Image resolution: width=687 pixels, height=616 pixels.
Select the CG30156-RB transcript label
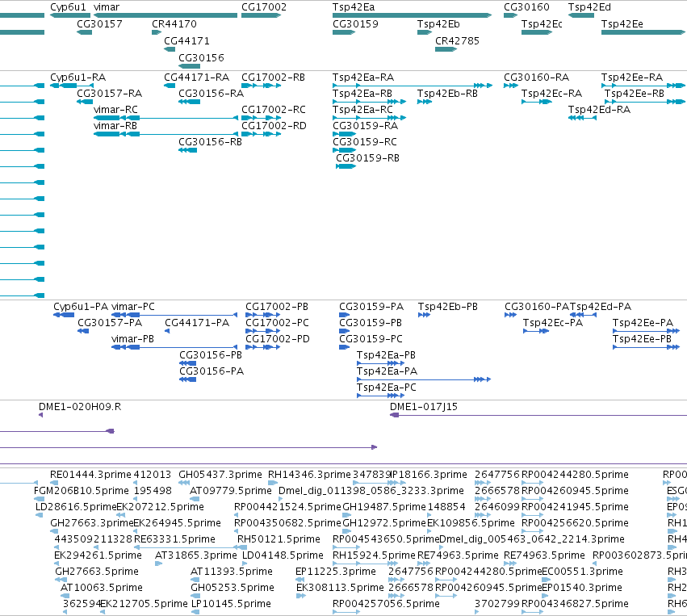[211, 142]
